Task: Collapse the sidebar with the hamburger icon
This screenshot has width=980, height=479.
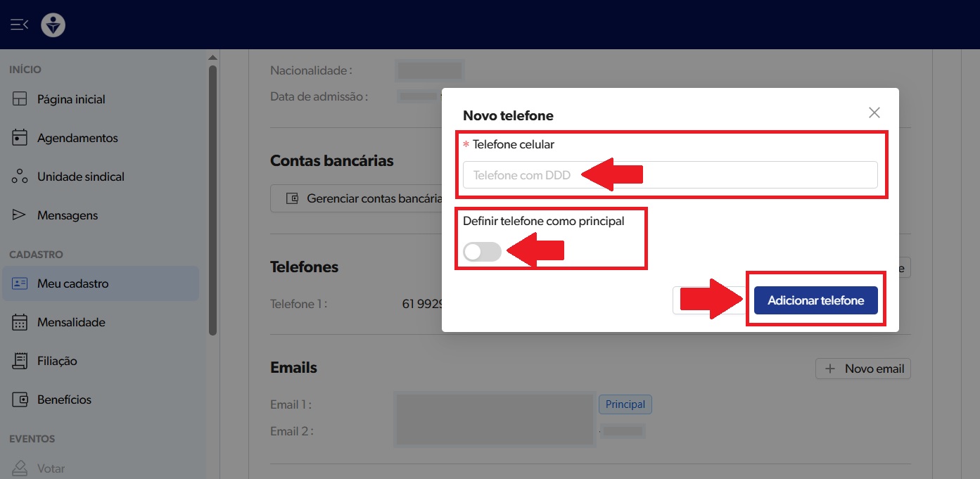Action: click(x=19, y=25)
